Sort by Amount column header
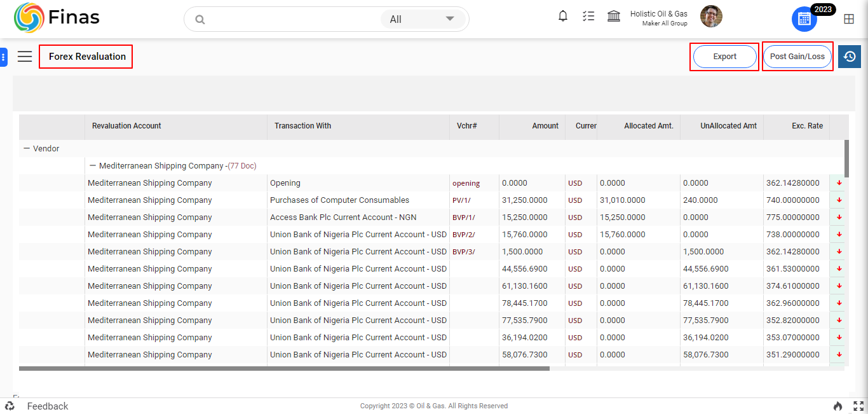The height and width of the screenshot is (414, 868). point(545,126)
